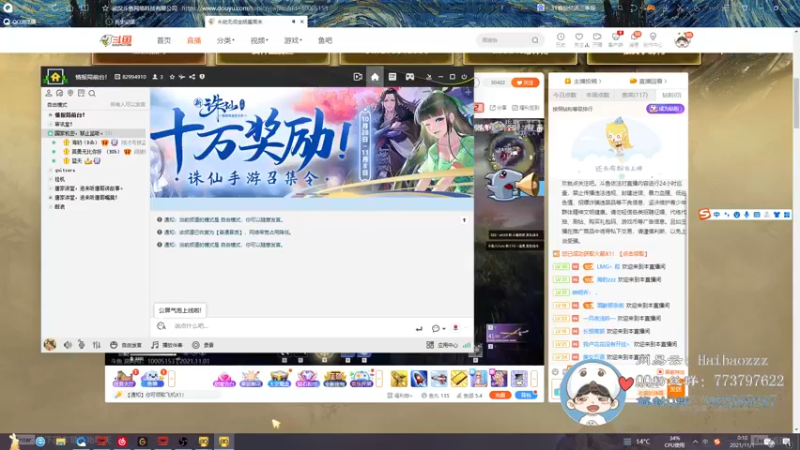Open the 直播回看 link
800x450 pixels.
649,81
